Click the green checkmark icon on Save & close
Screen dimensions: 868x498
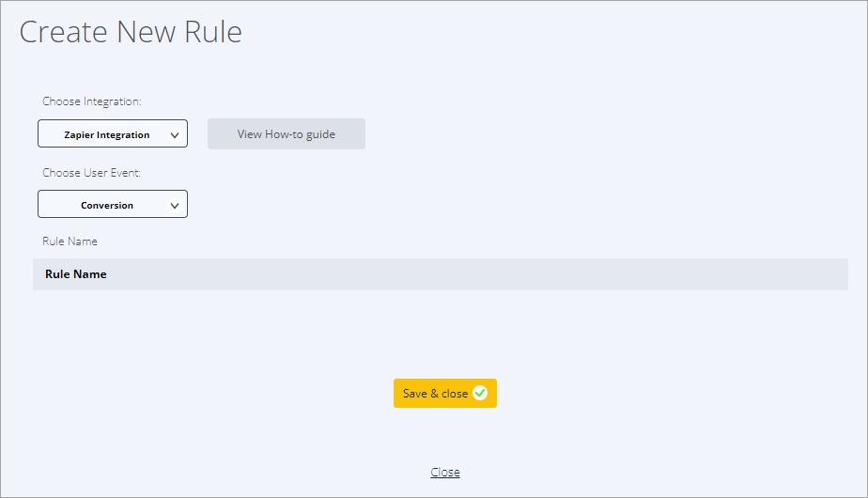tap(480, 393)
